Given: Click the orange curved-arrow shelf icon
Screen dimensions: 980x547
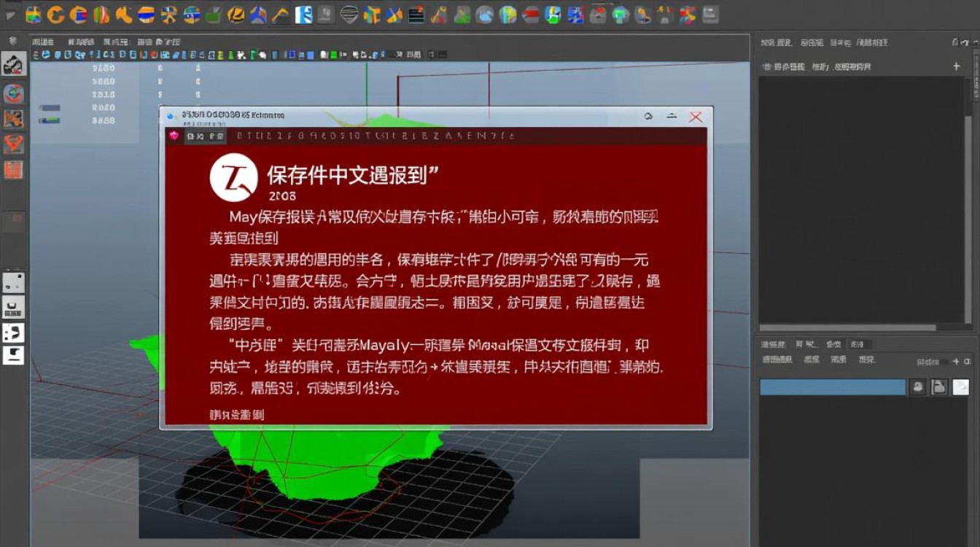Looking at the screenshot, I should tap(55, 14).
